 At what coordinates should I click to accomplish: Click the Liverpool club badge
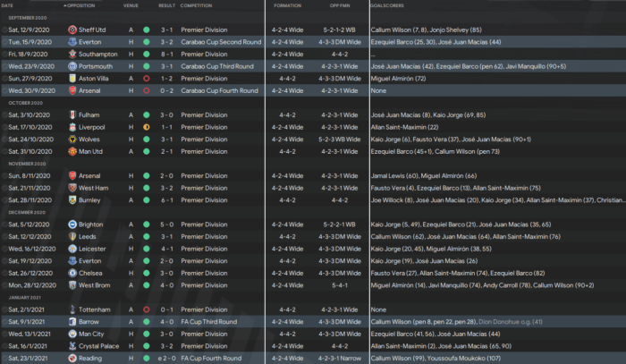(72, 127)
